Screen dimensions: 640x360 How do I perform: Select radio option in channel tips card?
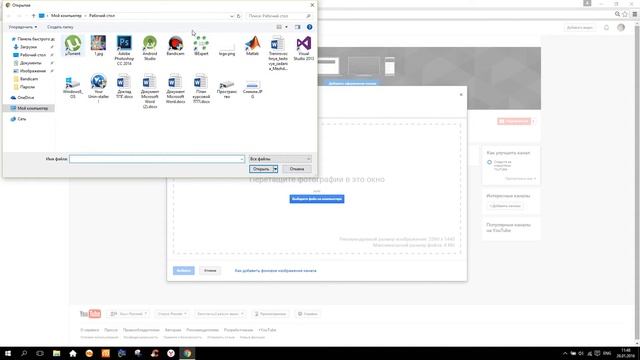click(x=489, y=162)
